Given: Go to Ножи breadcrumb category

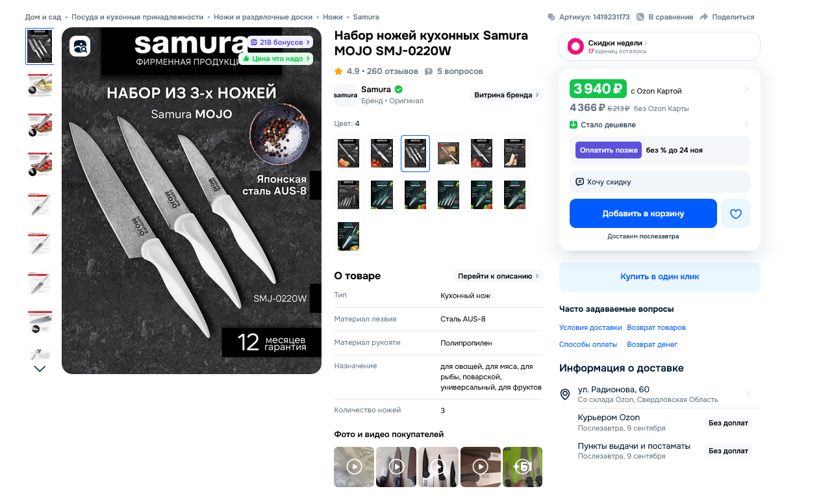Looking at the screenshot, I should [333, 17].
